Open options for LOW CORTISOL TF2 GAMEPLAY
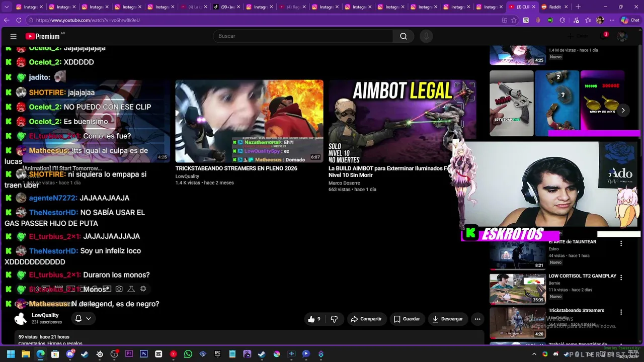The image size is (644, 362). point(621,277)
